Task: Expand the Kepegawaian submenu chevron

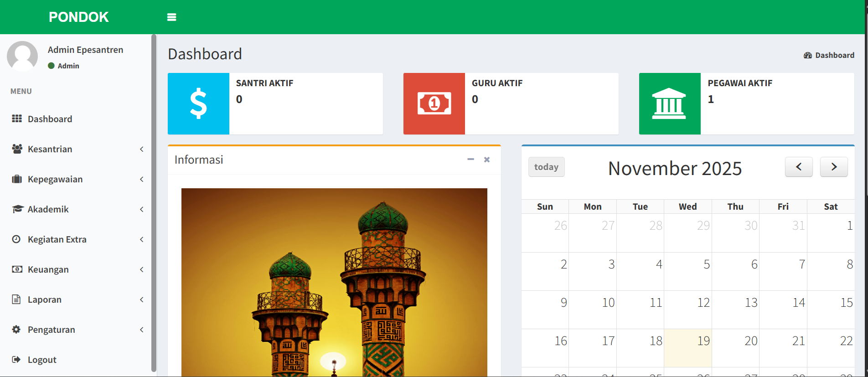Action: pos(142,179)
